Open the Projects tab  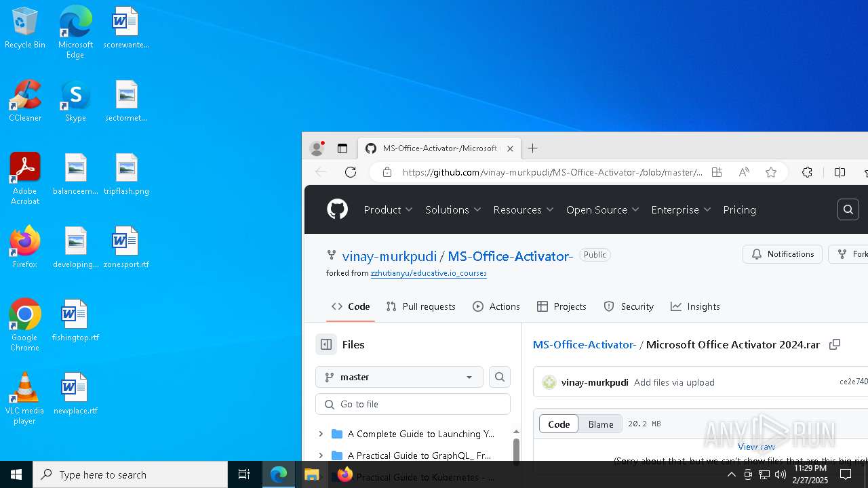561,306
